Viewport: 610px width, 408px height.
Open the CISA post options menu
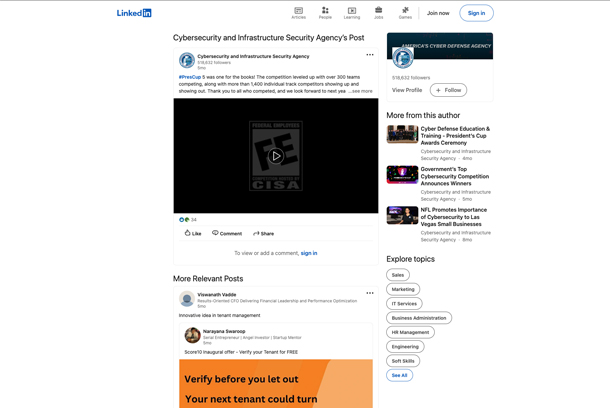coord(370,55)
